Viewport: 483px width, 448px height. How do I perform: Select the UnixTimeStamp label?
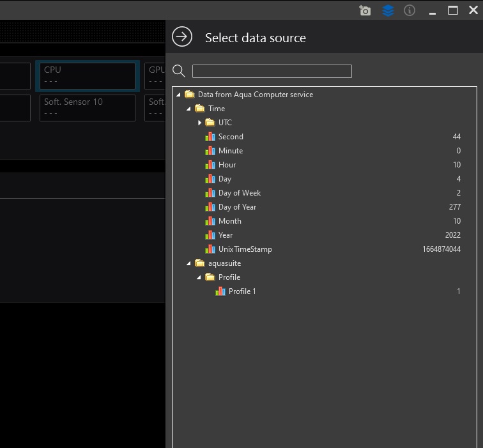245,249
